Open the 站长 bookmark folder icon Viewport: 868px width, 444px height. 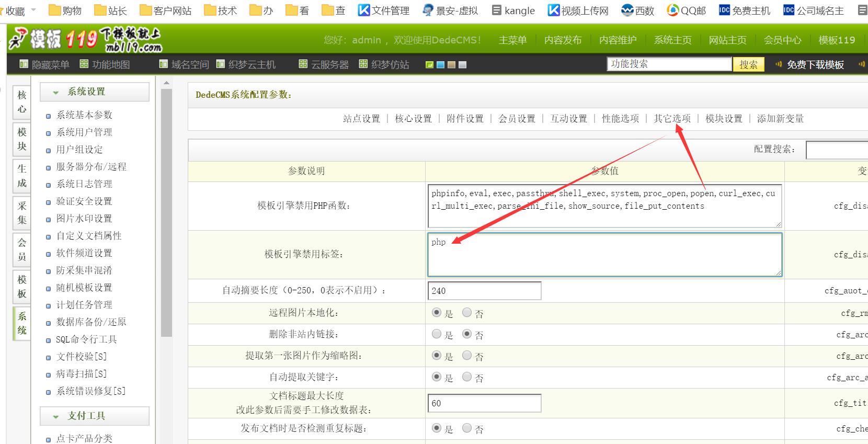coord(100,10)
